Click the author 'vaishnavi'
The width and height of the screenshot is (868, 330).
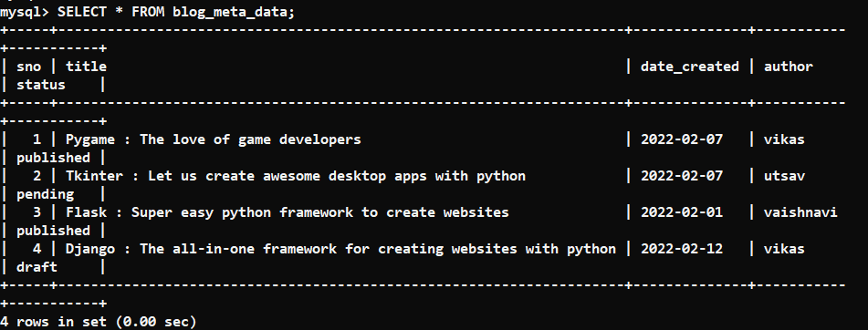click(x=800, y=212)
